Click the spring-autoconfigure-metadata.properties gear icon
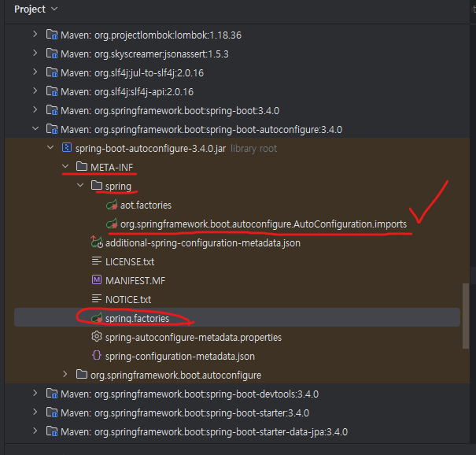 coord(97,337)
